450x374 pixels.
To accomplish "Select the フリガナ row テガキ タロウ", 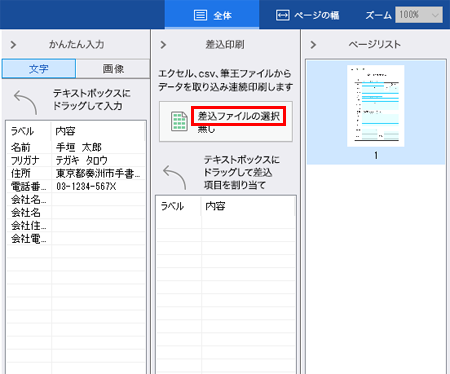I will pos(76,160).
